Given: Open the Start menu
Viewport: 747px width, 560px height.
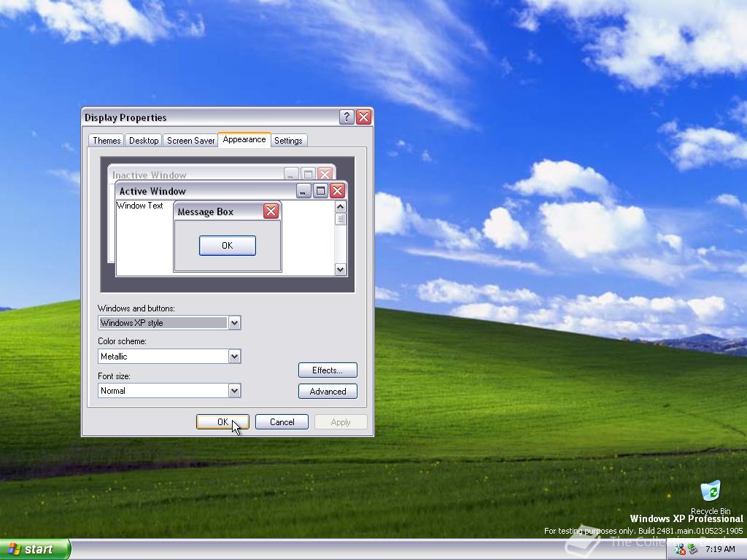Looking at the screenshot, I should pyautogui.click(x=35, y=549).
